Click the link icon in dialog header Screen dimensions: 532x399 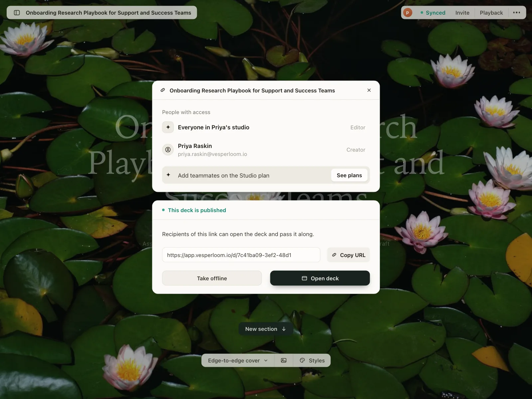(x=163, y=90)
